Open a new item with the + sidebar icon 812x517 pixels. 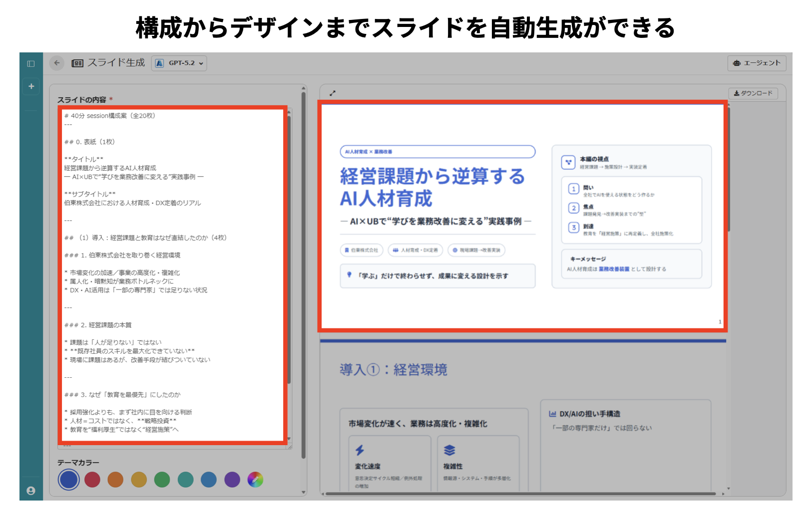click(30, 86)
